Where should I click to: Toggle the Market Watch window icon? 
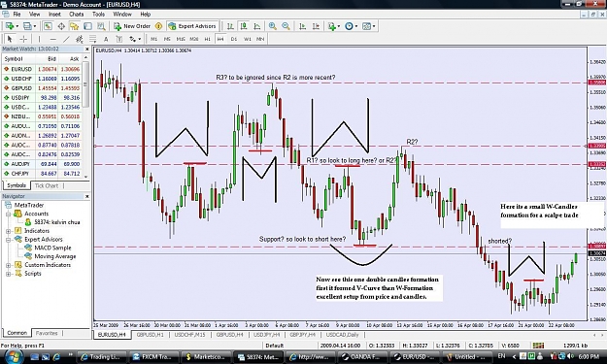click(48, 26)
